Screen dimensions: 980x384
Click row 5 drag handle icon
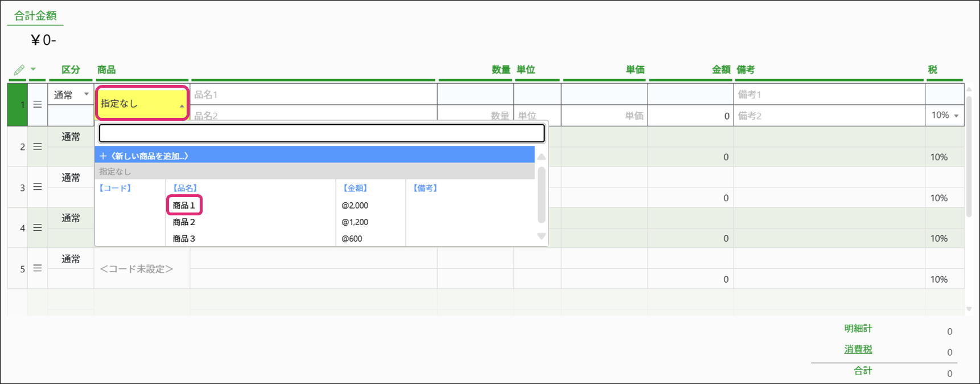point(38,268)
